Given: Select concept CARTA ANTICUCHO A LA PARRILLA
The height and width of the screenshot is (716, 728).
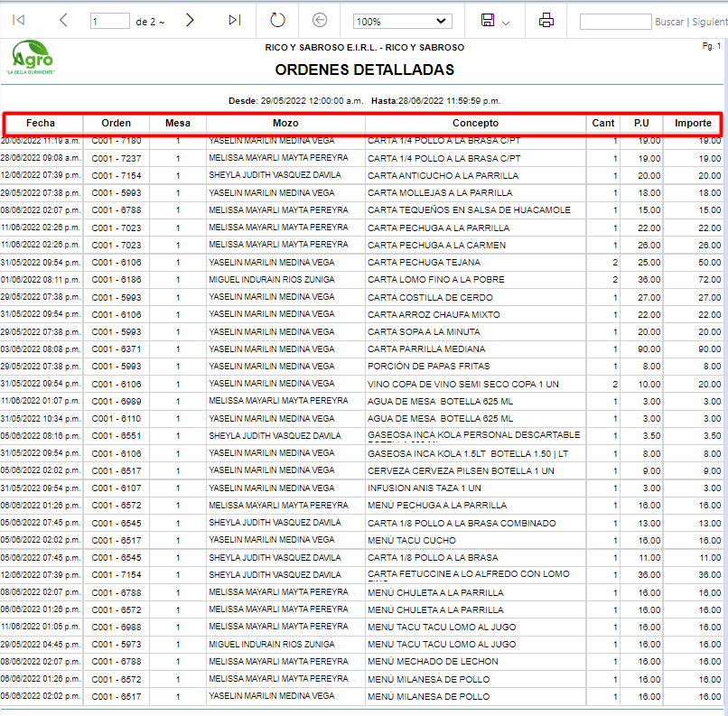Looking at the screenshot, I should pos(443,175).
